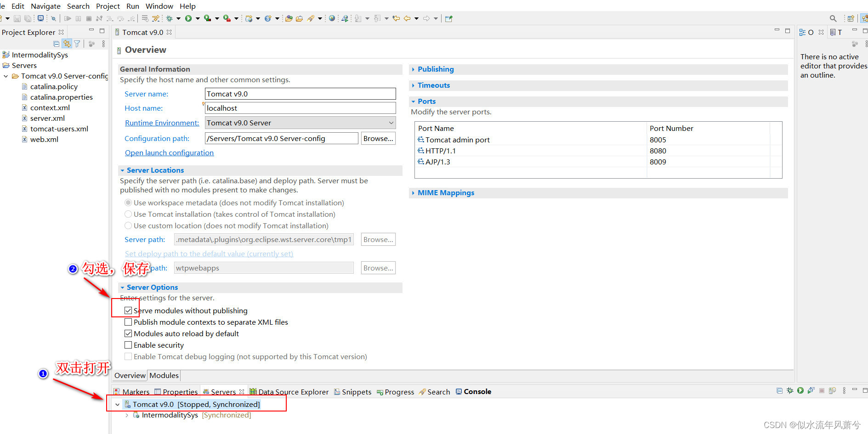868x434 pixels.
Task: Select Use custom location radio option
Action: point(128,225)
